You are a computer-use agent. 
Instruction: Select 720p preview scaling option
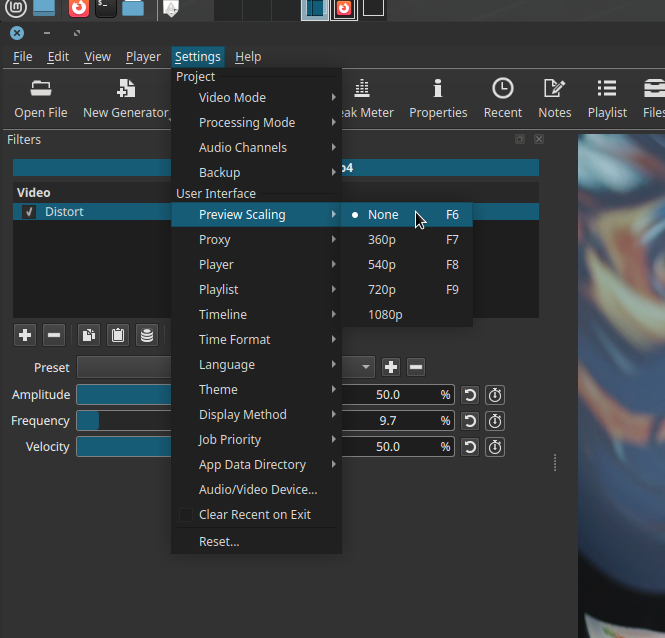382,290
